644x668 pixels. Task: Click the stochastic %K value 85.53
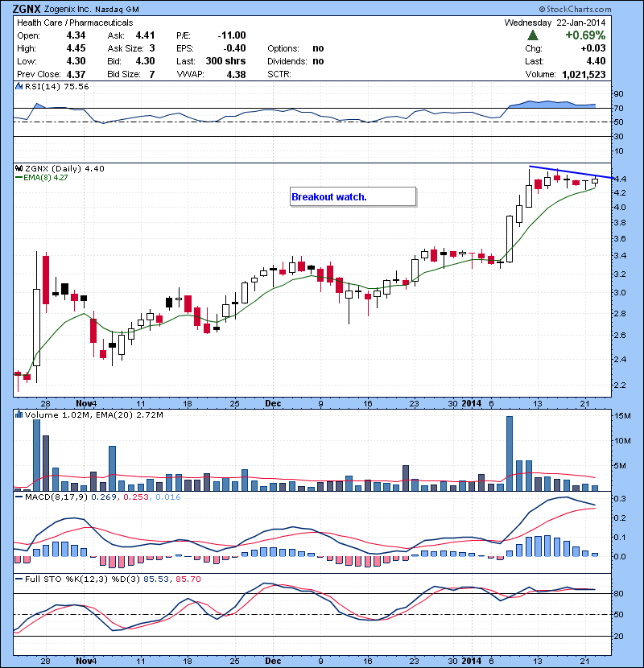[156, 579]
